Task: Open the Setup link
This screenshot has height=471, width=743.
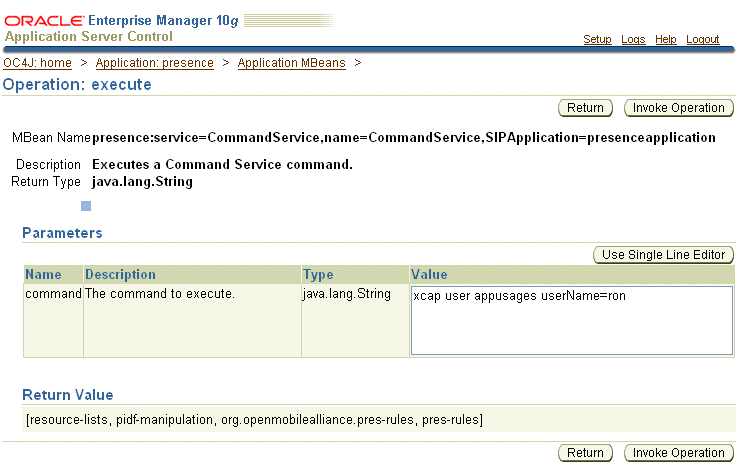Action: (x=597, y=39)
